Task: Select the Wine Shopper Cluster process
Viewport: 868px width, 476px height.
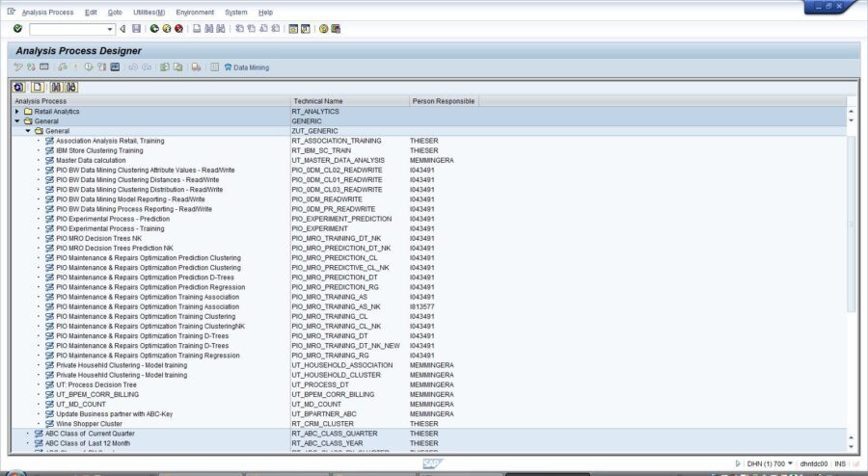Action: pyautogui.click(x=89, y=423)
